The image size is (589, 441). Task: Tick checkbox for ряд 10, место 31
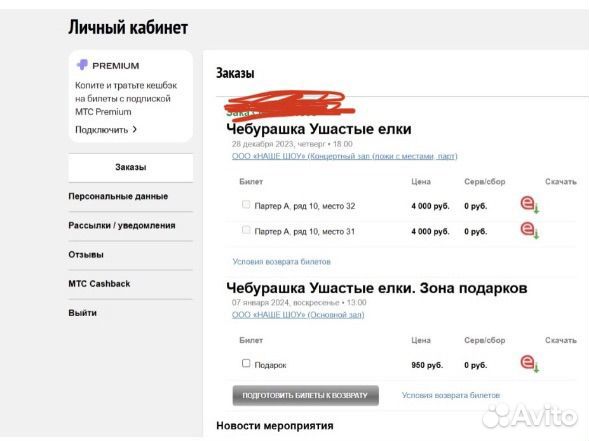(x=246, y=230)
